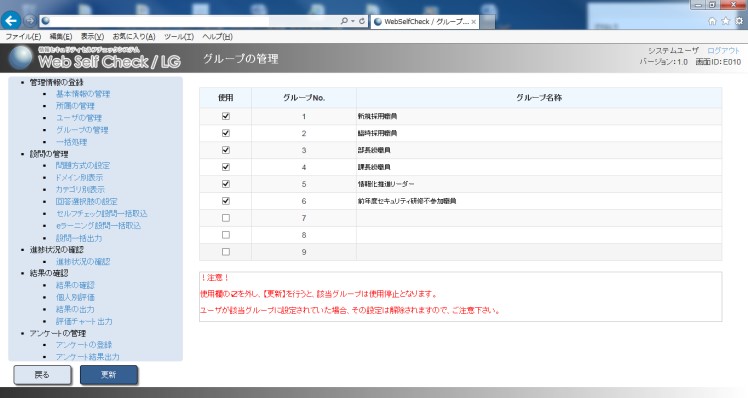Open the 一括処理 link
This screenshot has height=398, width=748.
(72, 142)
